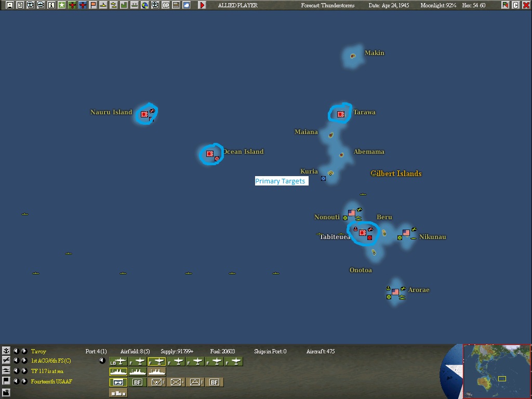This screenshot has height=399, width=532.
Task: Click the blue unit marker near Kuria
Action: point(323,179)
